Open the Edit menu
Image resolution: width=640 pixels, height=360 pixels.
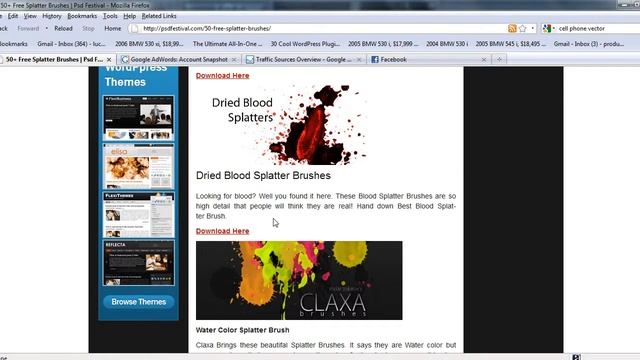click(x=13, y=16)
